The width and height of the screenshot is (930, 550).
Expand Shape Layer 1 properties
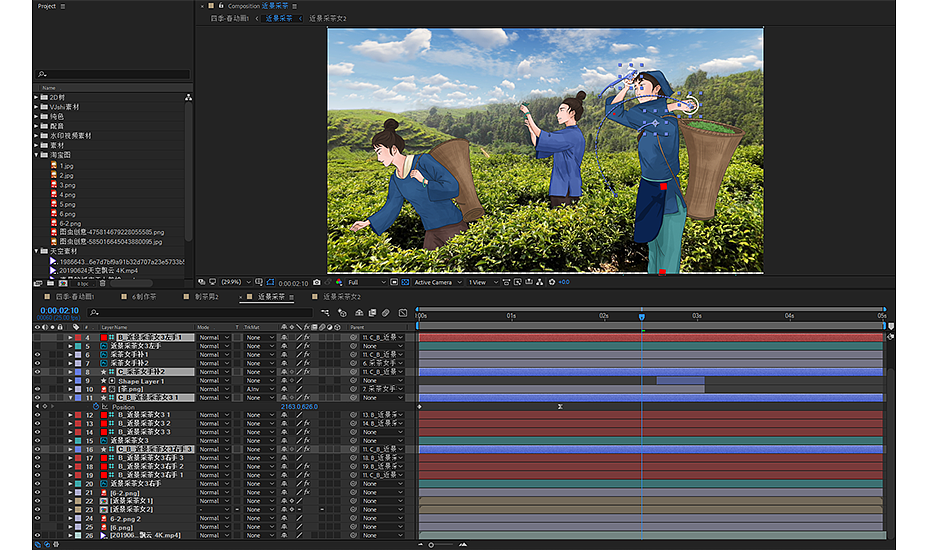(71, 380)
